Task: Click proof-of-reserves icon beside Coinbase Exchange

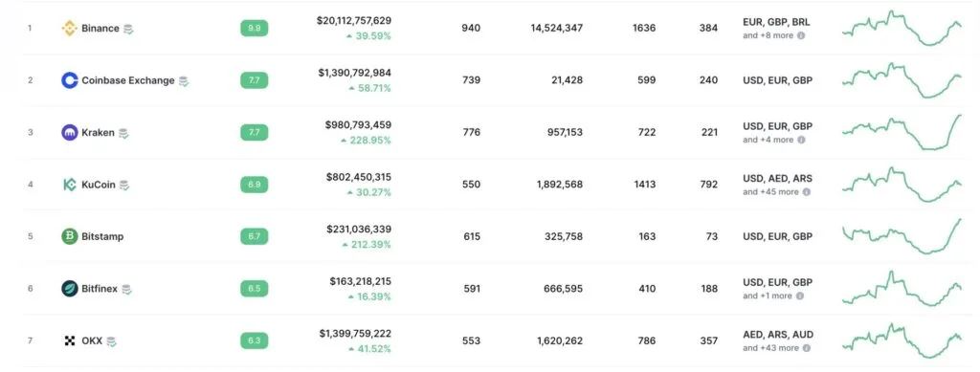Action: pos(183,81)
